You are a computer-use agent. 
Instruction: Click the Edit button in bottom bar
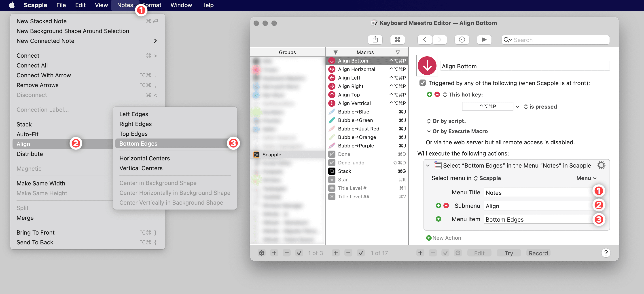coord(479,253)
